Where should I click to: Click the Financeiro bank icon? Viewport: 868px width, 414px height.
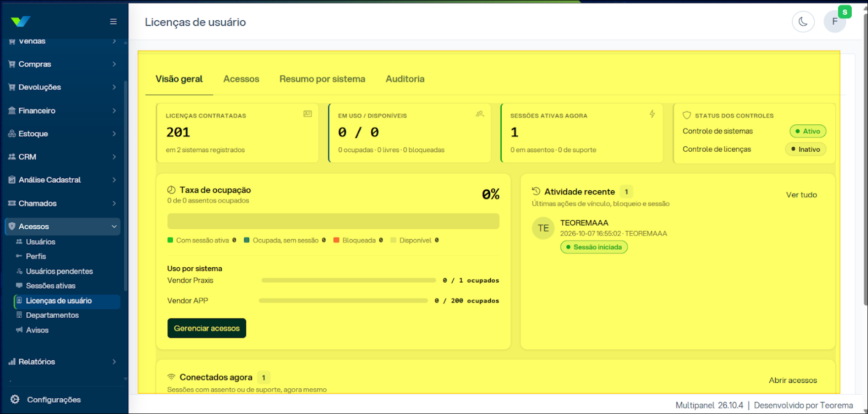click(12, 111)
